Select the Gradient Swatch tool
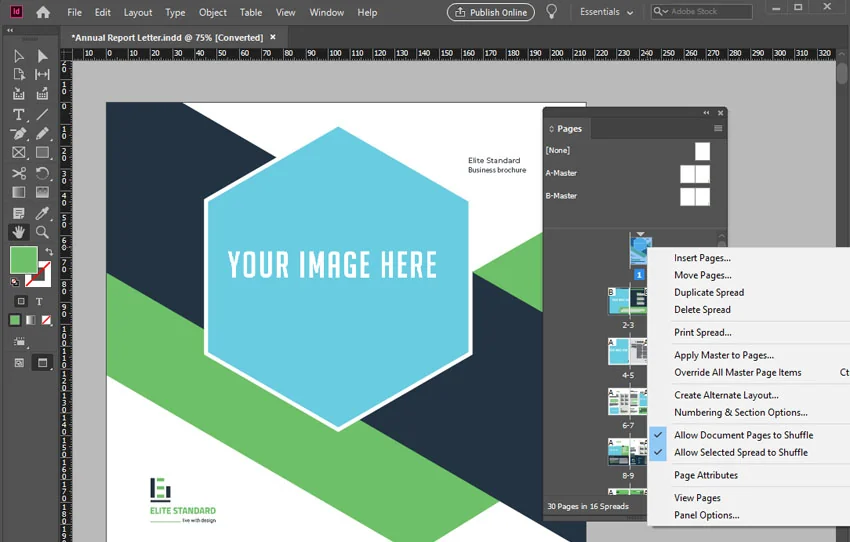Image resolution: width=850 pixels, height=542 pixels. click(x=18, y=192)
